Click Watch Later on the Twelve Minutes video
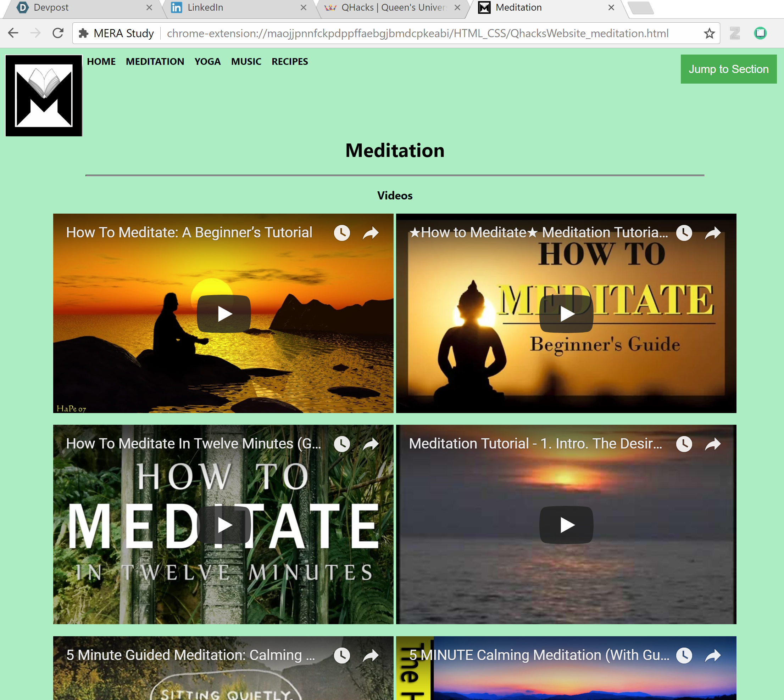784x700 pixels. [341, 444]
